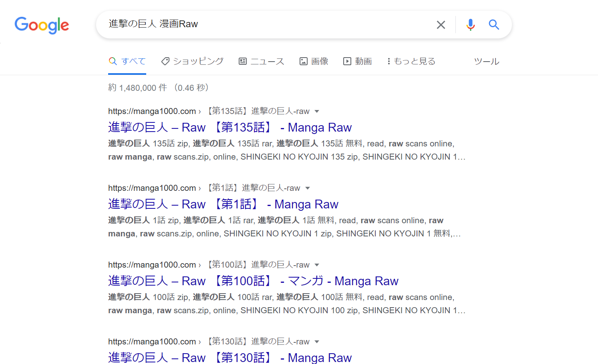Click the Google logo
The height and width of the screenshot is (364, 598).
click(42, 25)
